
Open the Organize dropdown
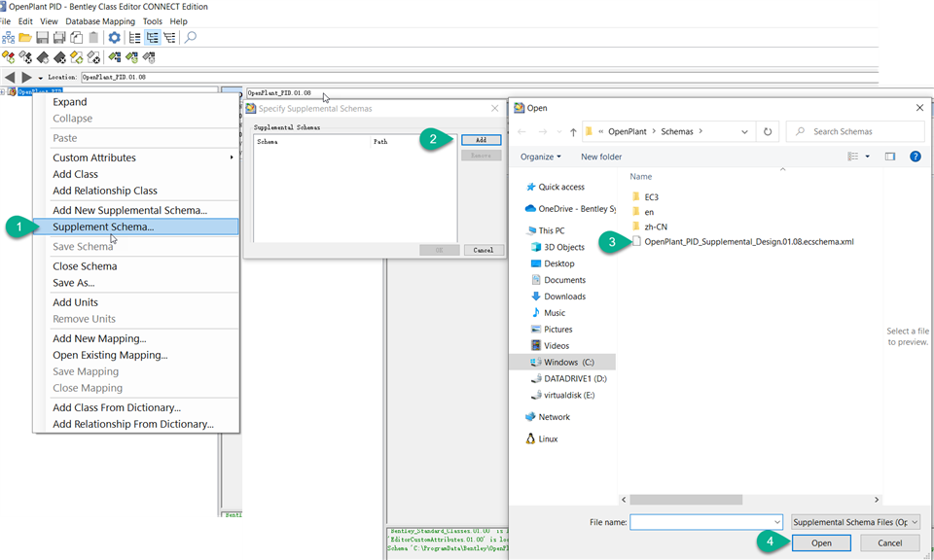[540, 157]
